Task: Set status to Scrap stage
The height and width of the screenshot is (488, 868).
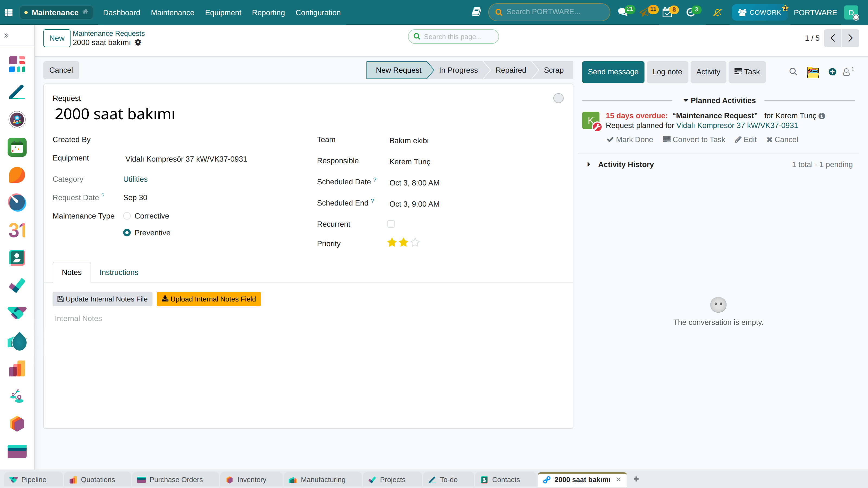Action: tap(553, 70)
